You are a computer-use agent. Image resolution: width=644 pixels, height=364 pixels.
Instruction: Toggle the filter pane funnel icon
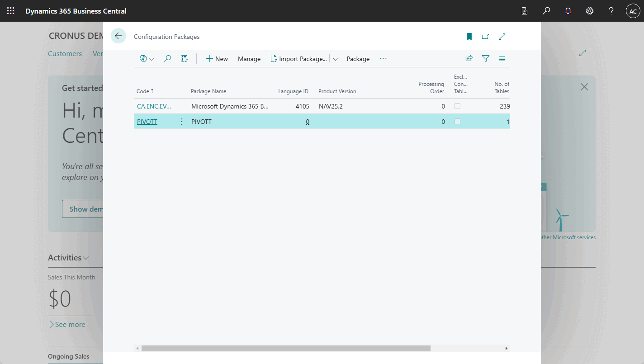pyautogui.click(x=486, y=58)
